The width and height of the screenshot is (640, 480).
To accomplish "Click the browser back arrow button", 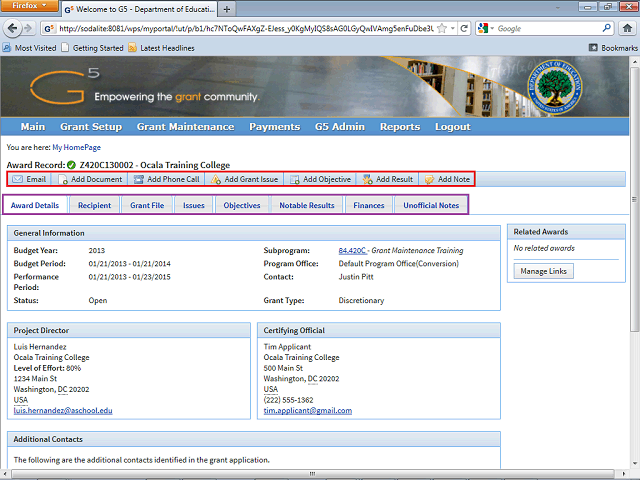I will tap(14, 29).
